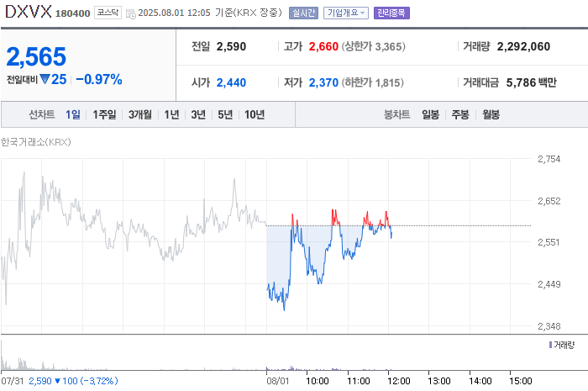The image size is (588, 391).
Task: Switch to 월봉 candlestick chart
Action: [x=491, y=114]
